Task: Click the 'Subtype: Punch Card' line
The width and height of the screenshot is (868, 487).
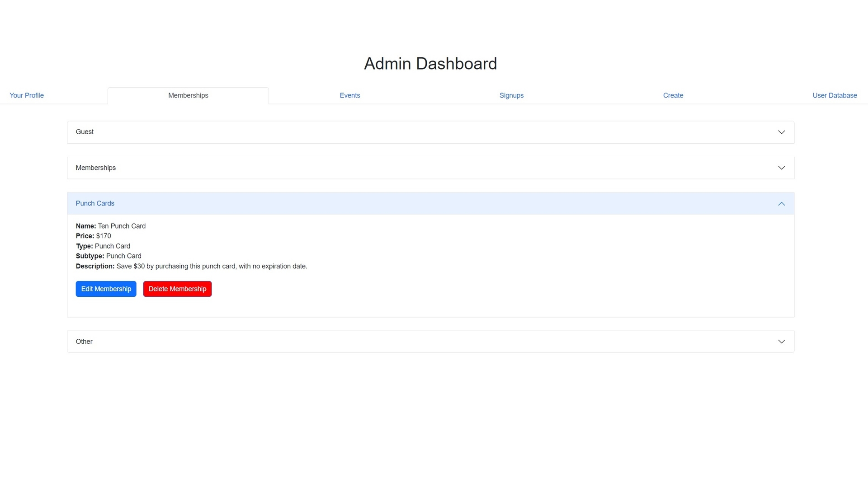Action: point(108,256)
